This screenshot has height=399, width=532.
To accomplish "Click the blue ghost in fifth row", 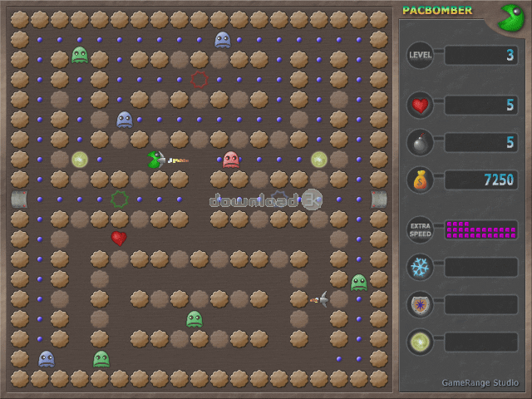I will 125,120.
